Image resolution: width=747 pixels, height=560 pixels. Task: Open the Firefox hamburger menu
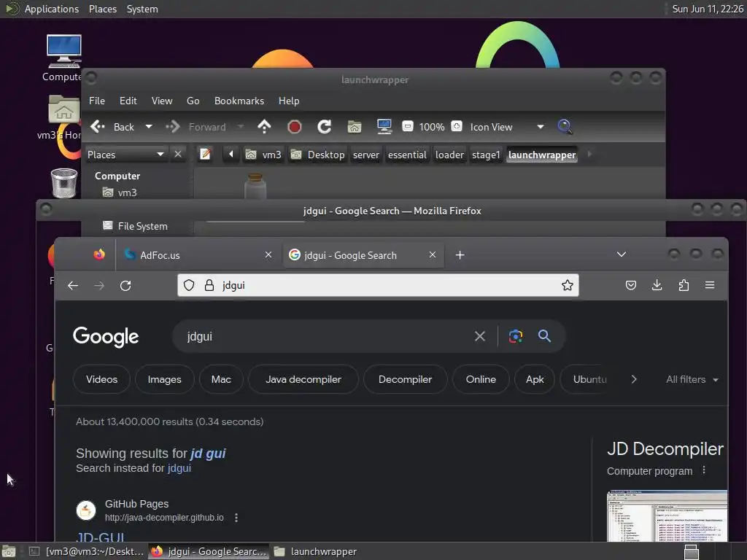tap(710, 285)
